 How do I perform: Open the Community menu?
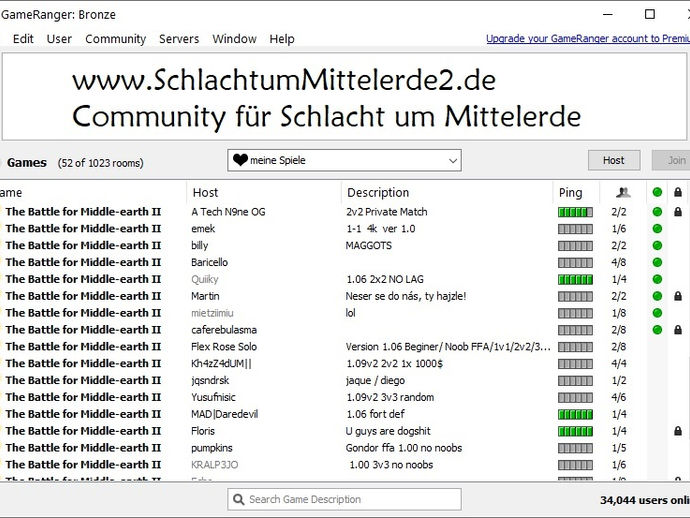click(115, 39)
